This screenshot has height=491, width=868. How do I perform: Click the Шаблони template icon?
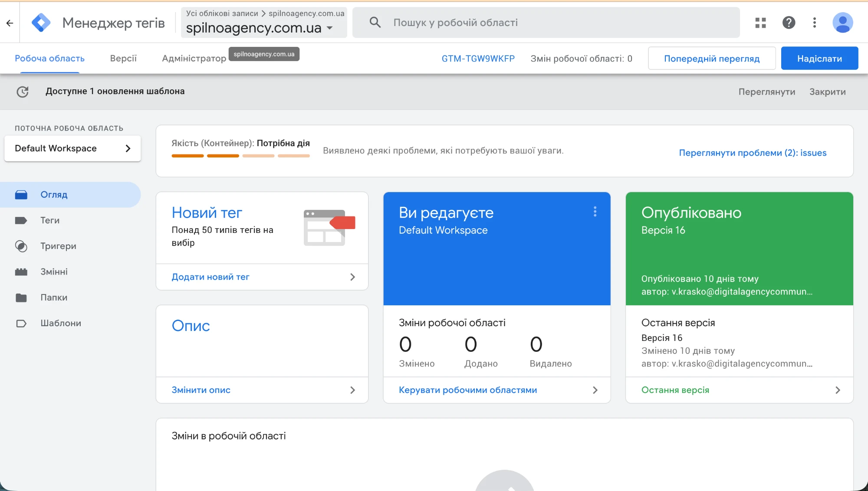pyautogui.click(x=21, y=323)
